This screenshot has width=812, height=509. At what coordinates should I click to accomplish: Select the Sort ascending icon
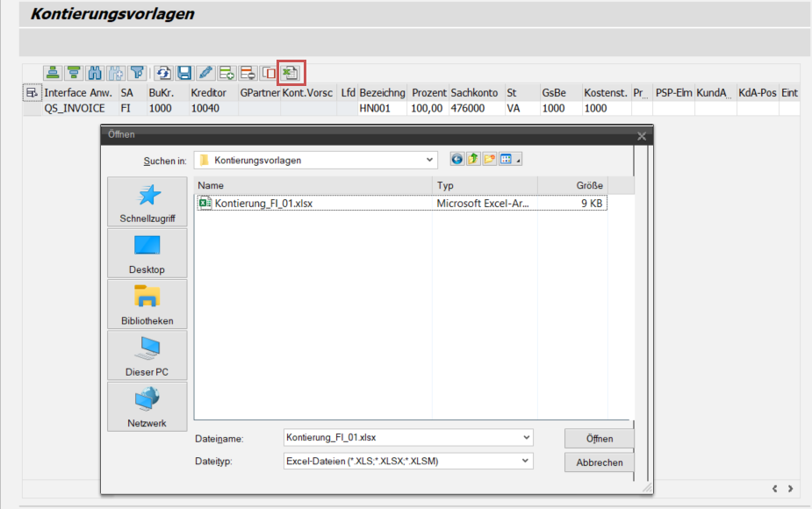click(52, 73)
